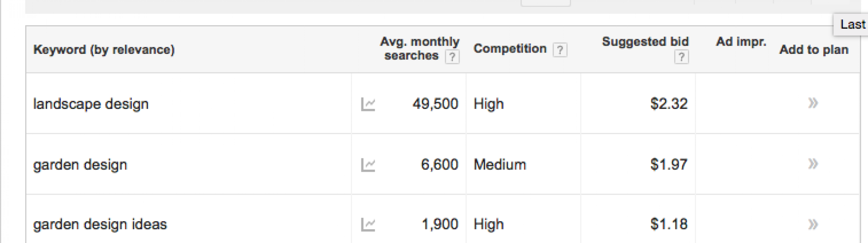
Task: Sort by Suggested bid column header
Action: pyautogui.click(x=645, y=41)
